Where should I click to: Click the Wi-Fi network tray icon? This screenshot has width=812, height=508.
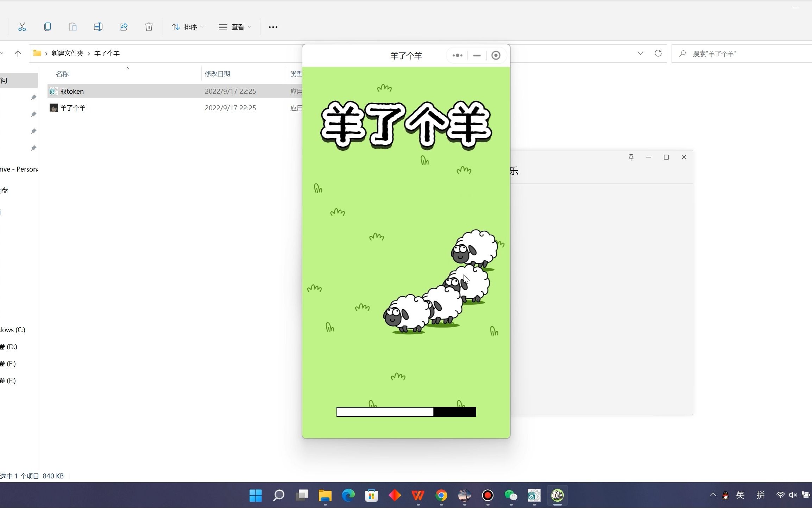point(780,495)
